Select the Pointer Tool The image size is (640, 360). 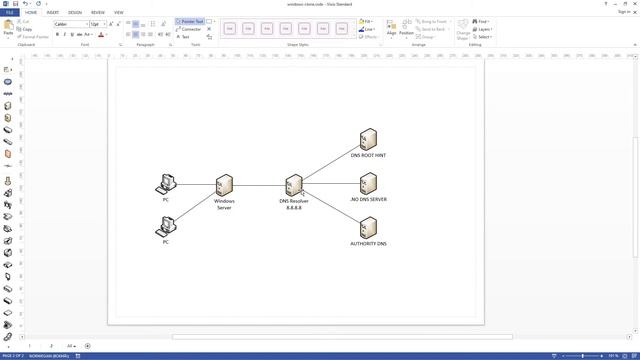pos(190,21)
